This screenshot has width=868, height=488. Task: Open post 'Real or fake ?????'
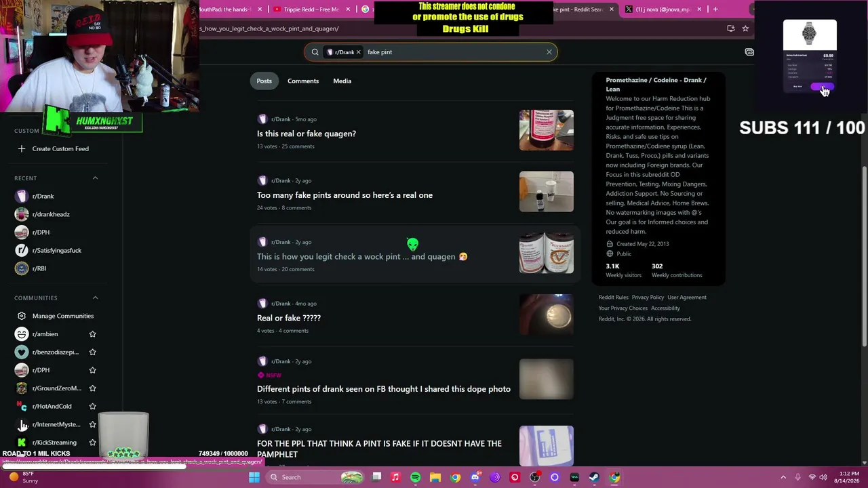(x=289, y=318)
